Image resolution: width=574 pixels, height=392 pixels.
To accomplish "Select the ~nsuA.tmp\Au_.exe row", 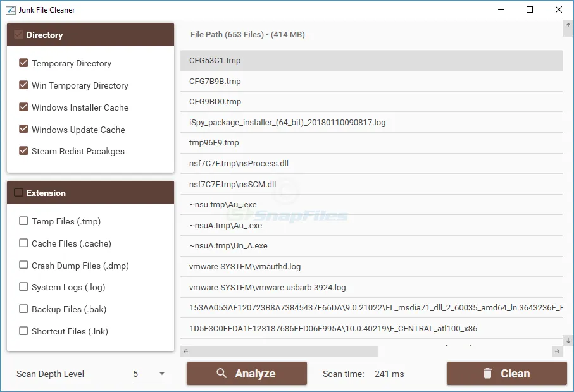I will pos(371,225).
